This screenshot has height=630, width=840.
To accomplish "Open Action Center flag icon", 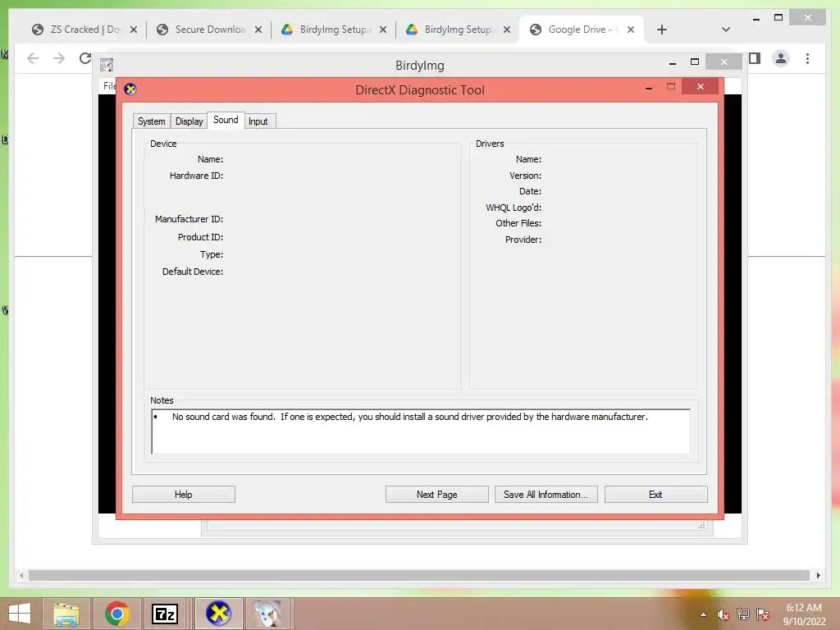I will [763, 614].
